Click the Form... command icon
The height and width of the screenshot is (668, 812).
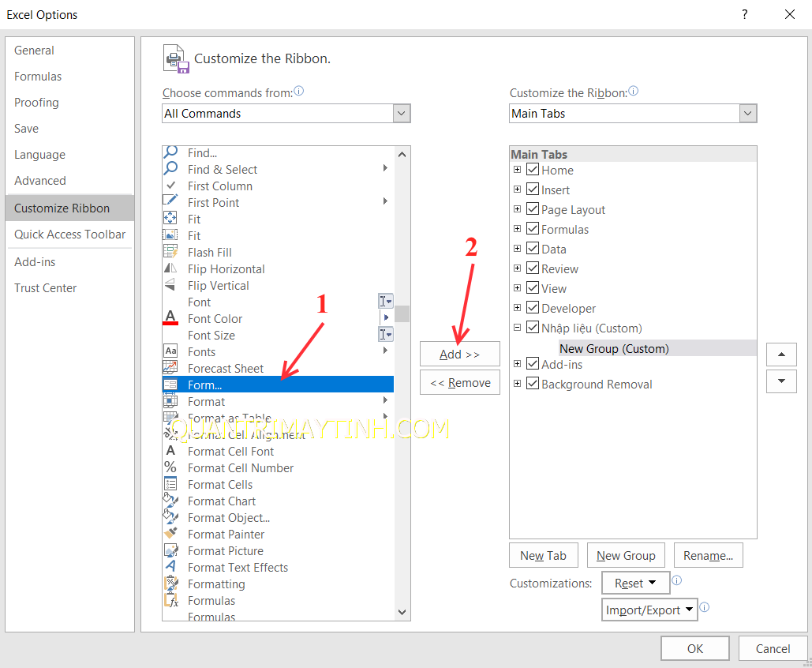(x=170, y=385)
